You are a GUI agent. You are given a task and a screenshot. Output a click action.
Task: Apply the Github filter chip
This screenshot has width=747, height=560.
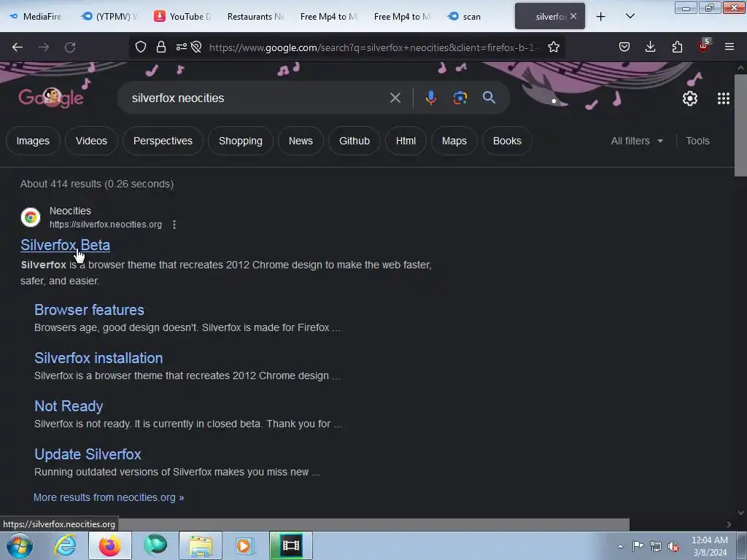pyautogui.click(x=354, y=141)
